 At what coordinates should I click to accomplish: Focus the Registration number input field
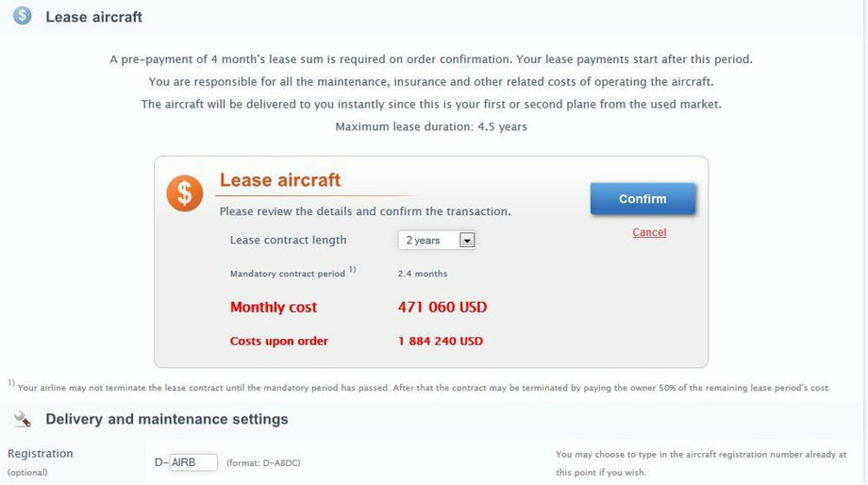(194, 462)
